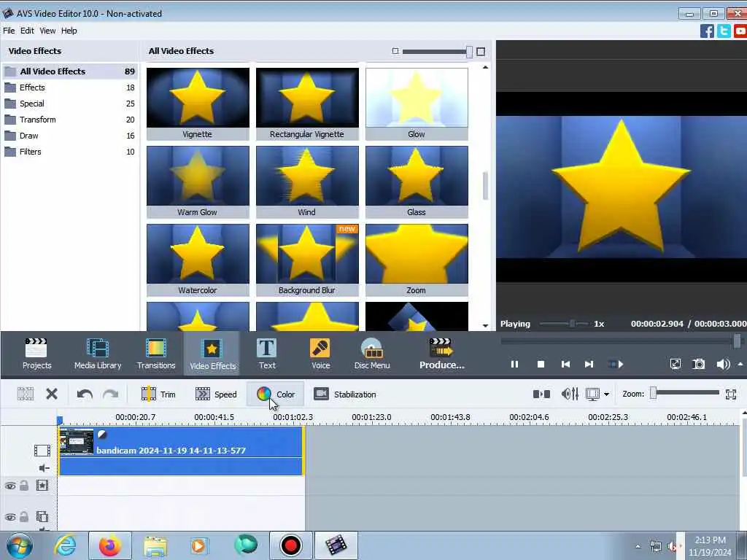Select the Special category folder
Screen dimensions: 747x560
click(70, 104)
